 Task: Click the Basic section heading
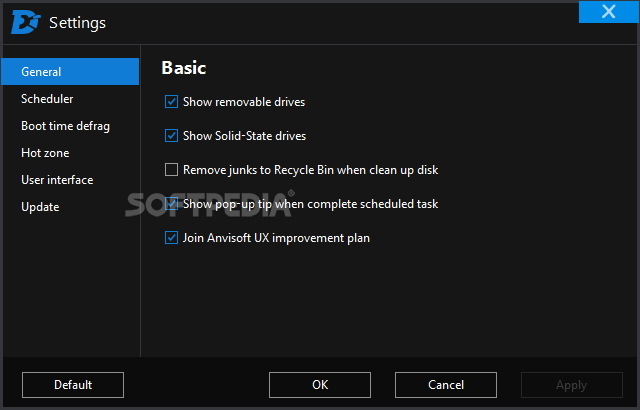(x=184, y=68)
